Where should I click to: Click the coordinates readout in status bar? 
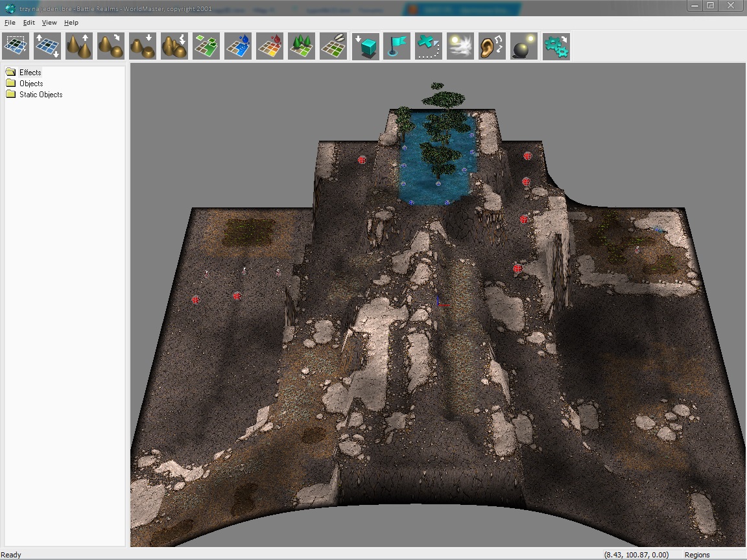pos(636,555)
